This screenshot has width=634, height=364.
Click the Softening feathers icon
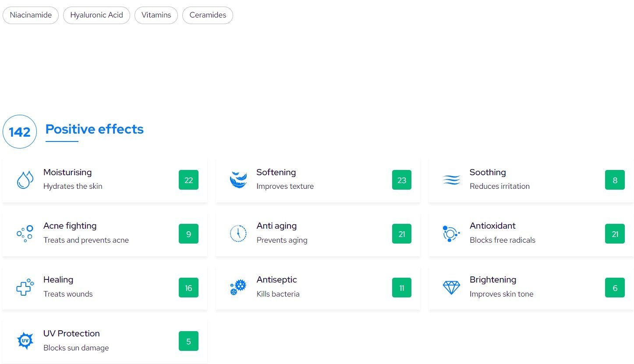click(238, 180)
